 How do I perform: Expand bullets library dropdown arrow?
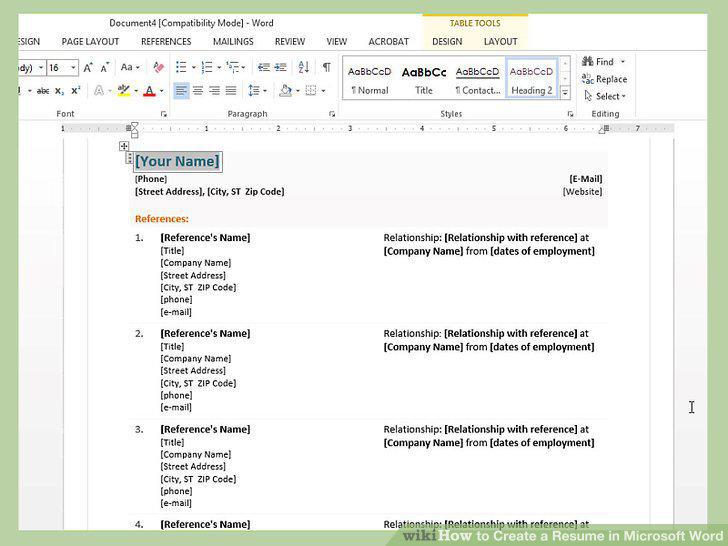click(194, 68)
